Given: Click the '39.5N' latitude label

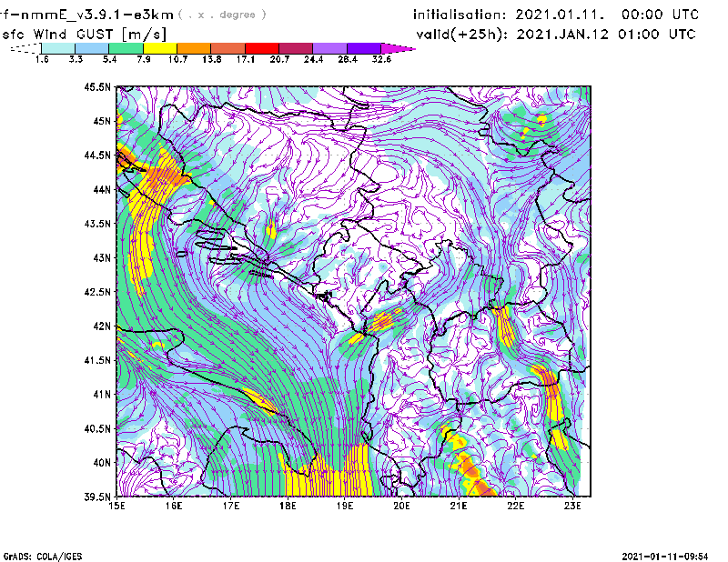Looking at the screenshot, I should 97,497.
